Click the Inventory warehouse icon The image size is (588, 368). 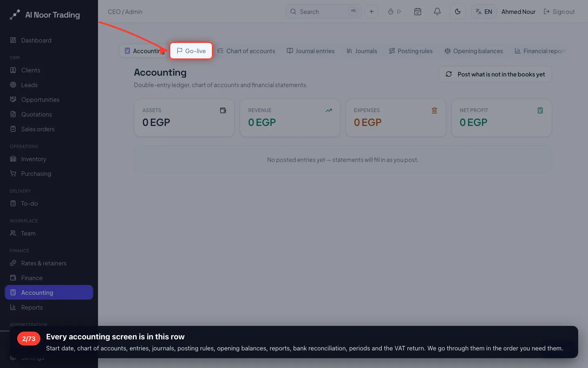pos(13,159)
